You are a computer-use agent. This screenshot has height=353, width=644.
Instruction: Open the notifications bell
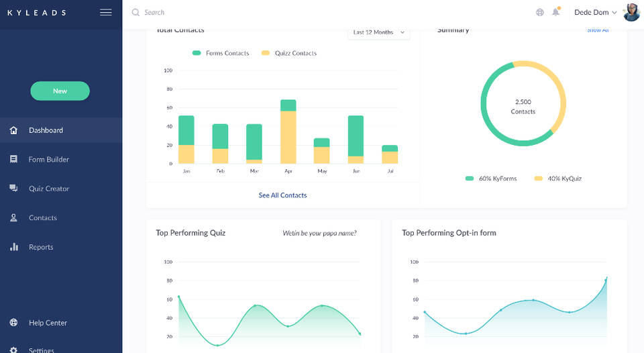[x=555, y=12]
